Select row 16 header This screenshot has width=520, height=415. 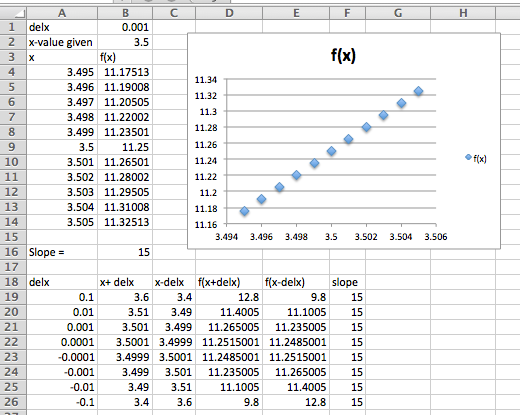click(13, 252)
